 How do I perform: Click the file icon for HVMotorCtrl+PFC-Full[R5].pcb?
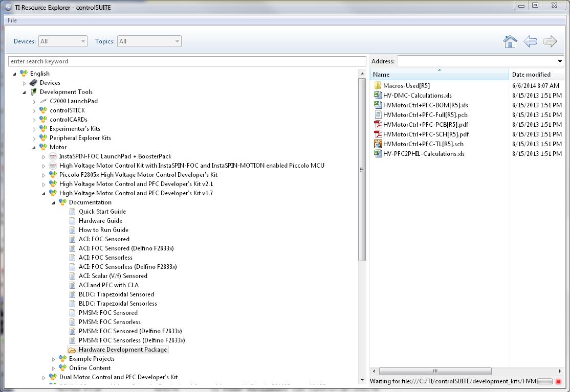[378, 114]
